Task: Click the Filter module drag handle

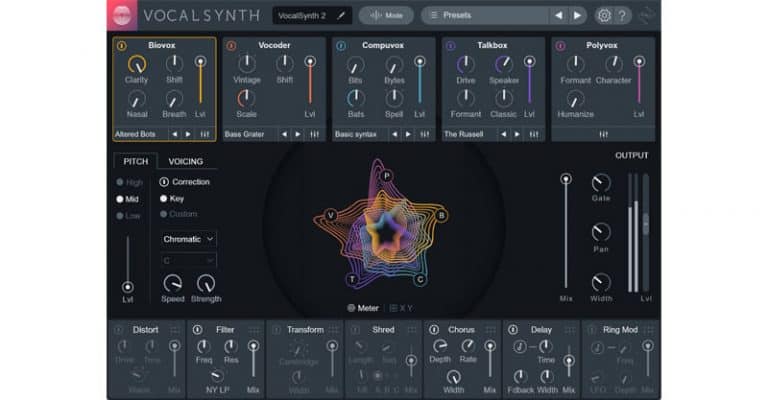Action: [254, 330]
